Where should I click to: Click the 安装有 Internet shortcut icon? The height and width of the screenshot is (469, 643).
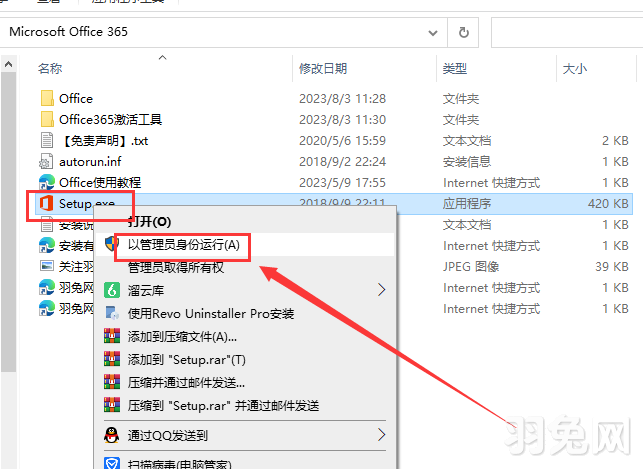[x=47, y=246]
